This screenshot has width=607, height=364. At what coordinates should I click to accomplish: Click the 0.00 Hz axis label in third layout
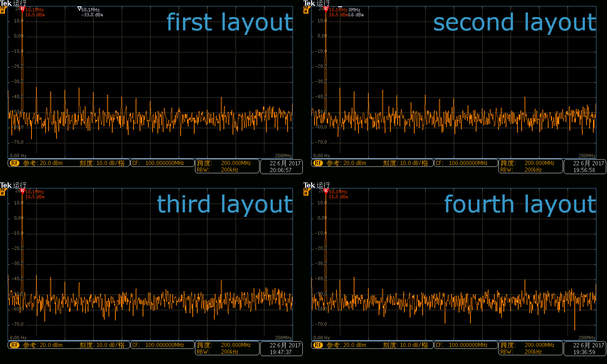coord(18,338)
